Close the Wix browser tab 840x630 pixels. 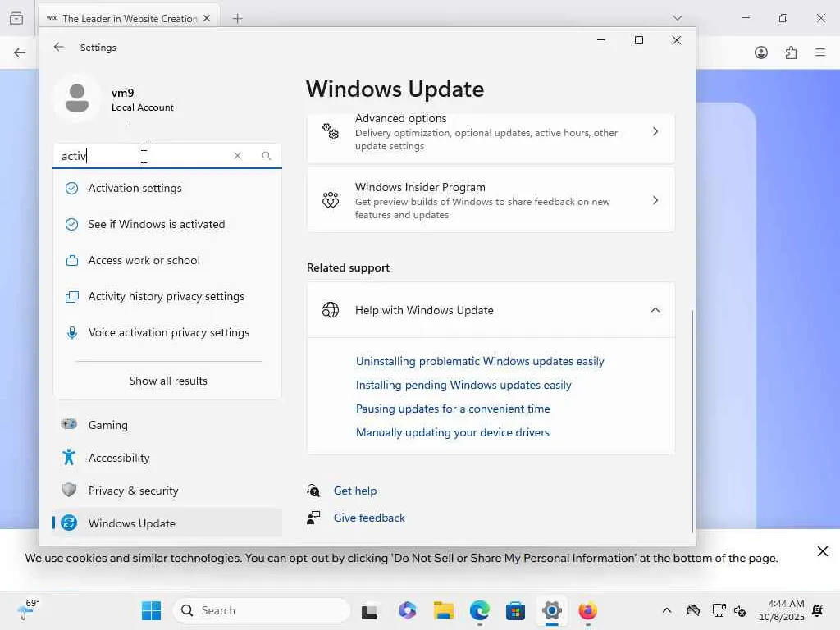[207, 18]
